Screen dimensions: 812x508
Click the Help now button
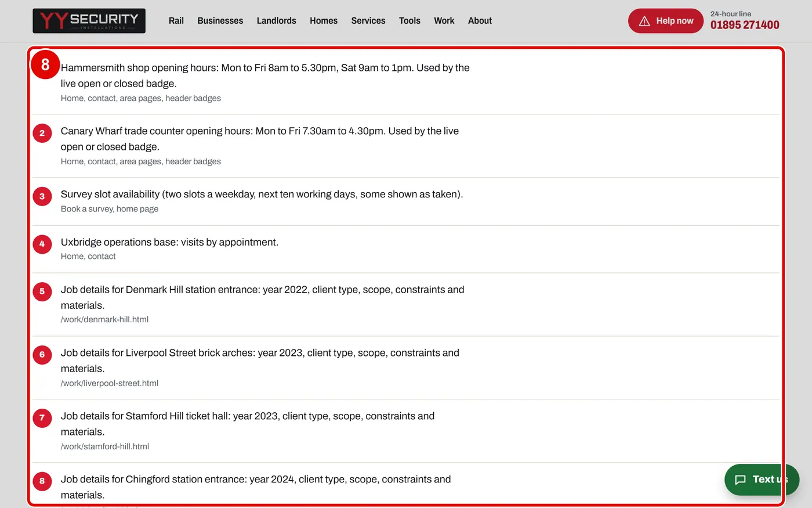(x=666, y=21)
